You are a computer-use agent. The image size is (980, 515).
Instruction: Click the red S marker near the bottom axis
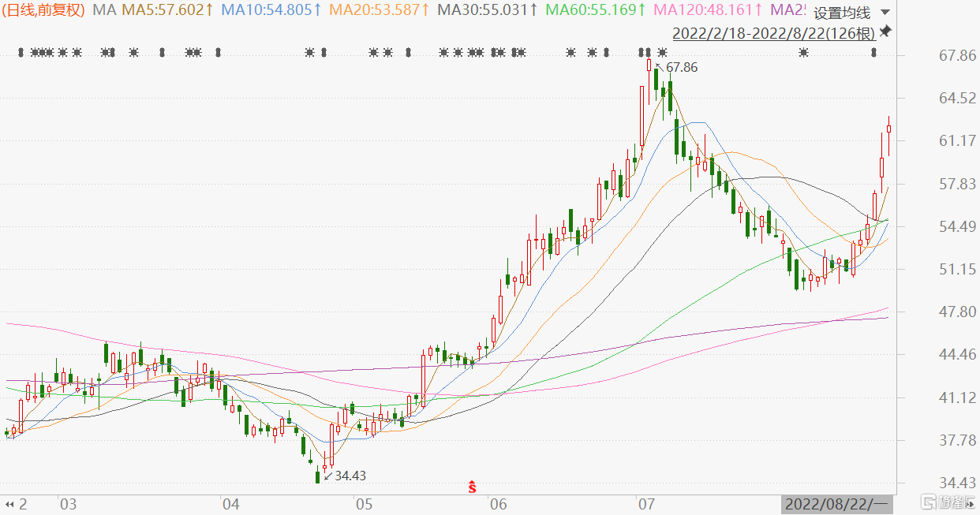(x=473, y=487)
